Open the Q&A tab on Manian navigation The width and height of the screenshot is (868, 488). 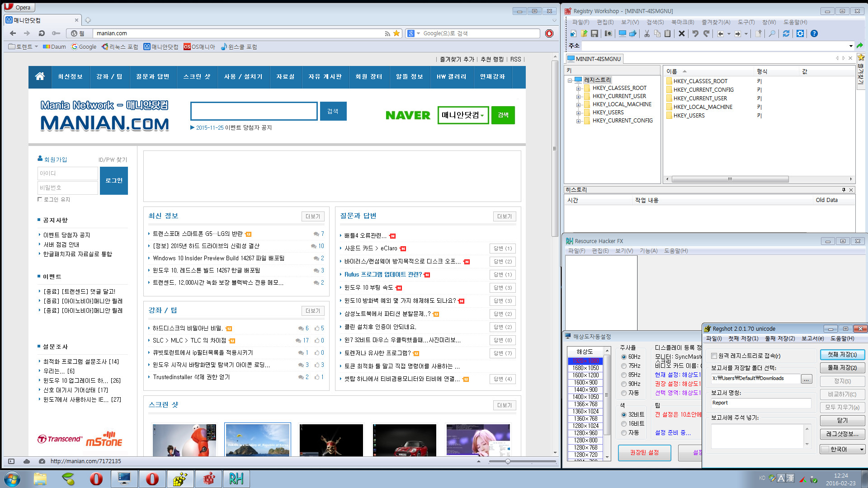click(x=153, y=77)
